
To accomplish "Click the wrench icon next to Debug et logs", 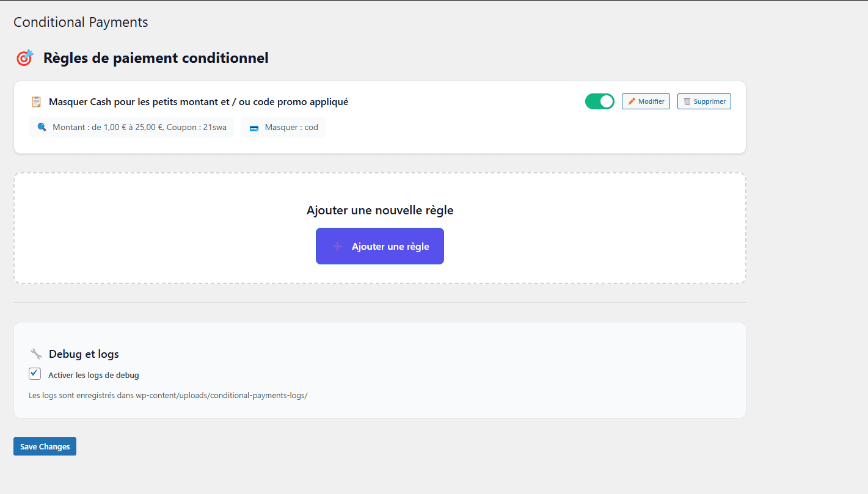I will click(35, 354).
